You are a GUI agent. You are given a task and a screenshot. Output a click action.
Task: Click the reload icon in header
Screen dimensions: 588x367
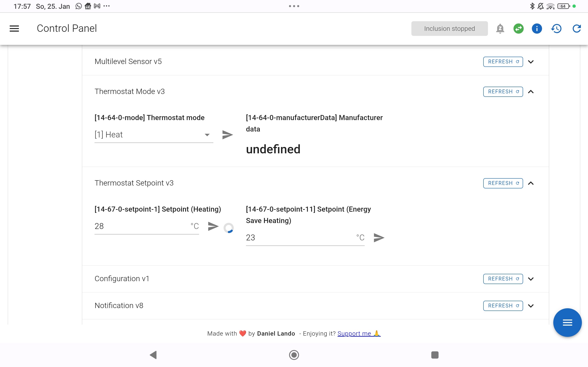click(x=576, y=28)
